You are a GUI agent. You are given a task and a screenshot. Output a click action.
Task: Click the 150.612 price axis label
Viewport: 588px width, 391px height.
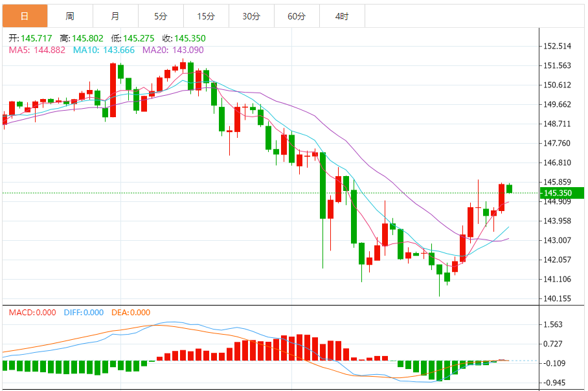coord(558,85)
